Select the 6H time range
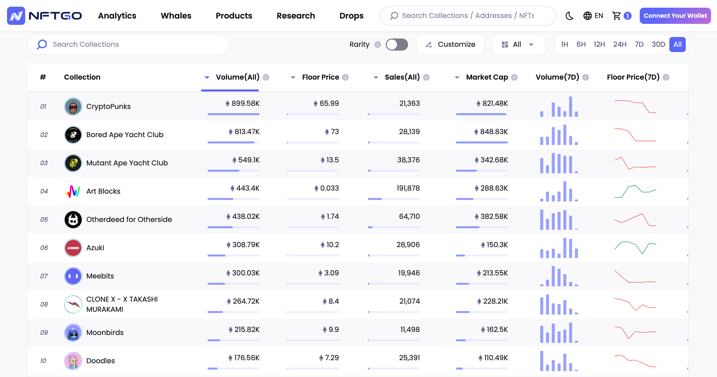Viewport: 717px width, 377px height. (x=581, y=44)
